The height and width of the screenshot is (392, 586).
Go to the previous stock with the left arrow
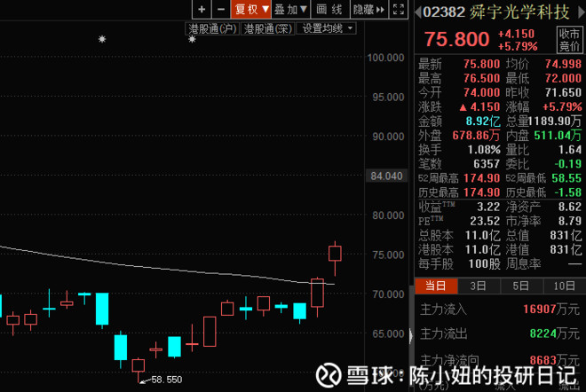417,12
